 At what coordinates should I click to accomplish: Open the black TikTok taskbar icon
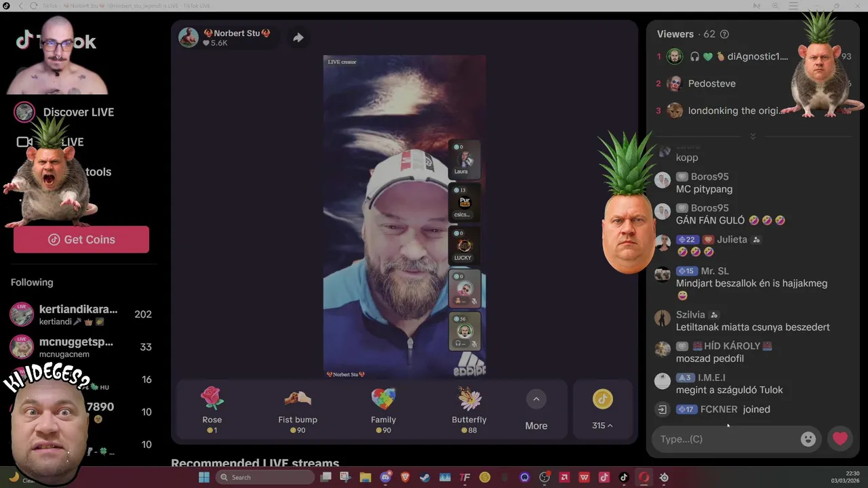624,477
